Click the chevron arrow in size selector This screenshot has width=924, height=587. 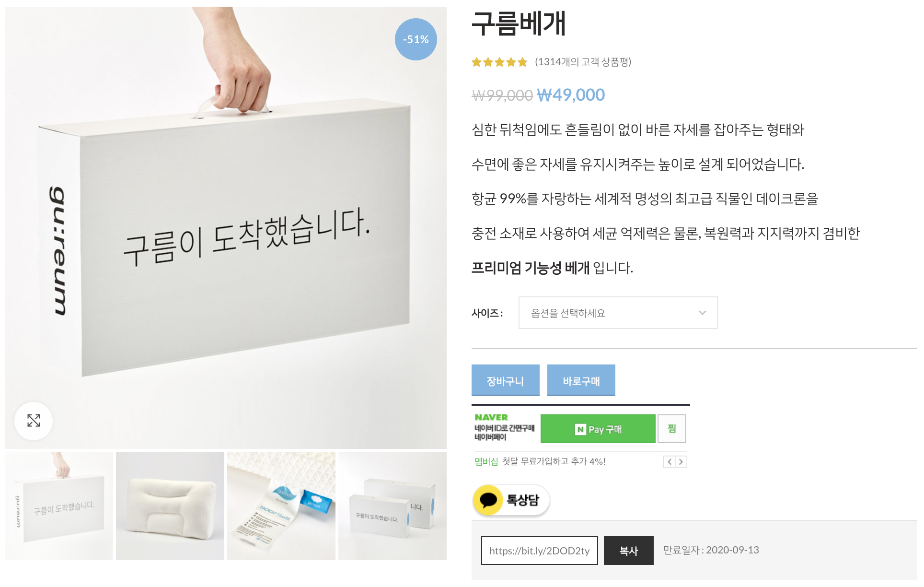(702, 313)
